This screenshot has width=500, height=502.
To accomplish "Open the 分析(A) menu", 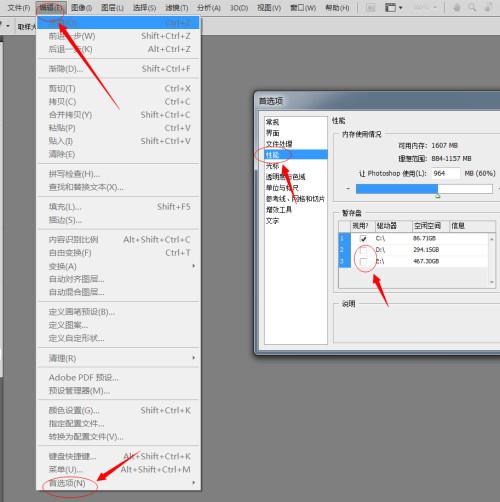I will pos(209,8).
